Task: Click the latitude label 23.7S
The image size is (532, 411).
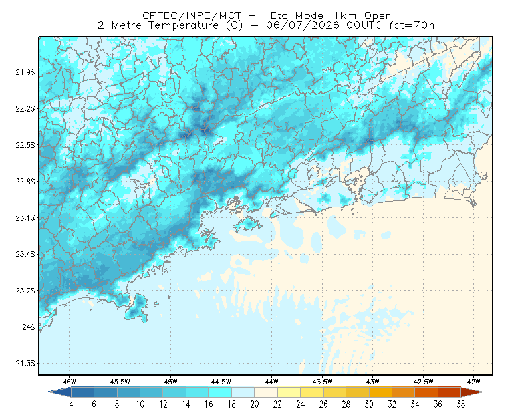Action: 25,291
